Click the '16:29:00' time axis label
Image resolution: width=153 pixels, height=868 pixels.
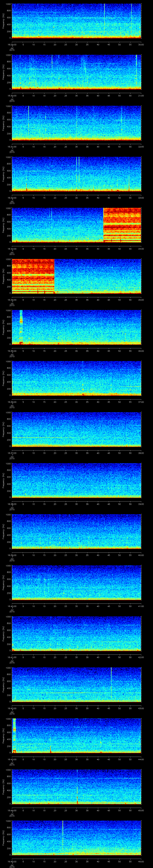(x=12, y=44)
